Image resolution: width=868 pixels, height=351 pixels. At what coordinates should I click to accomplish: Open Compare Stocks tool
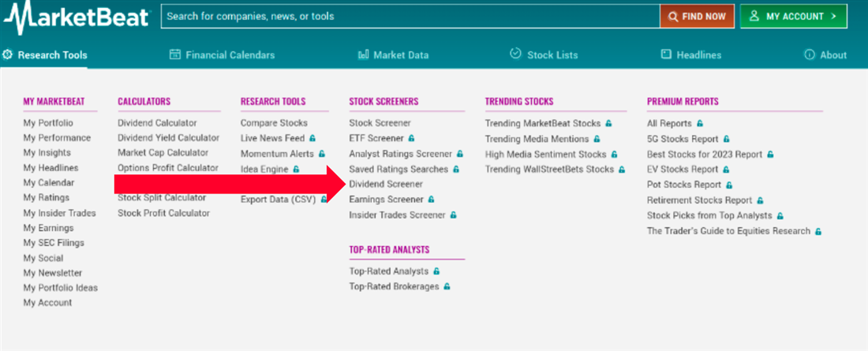click(x=274, y=123)
